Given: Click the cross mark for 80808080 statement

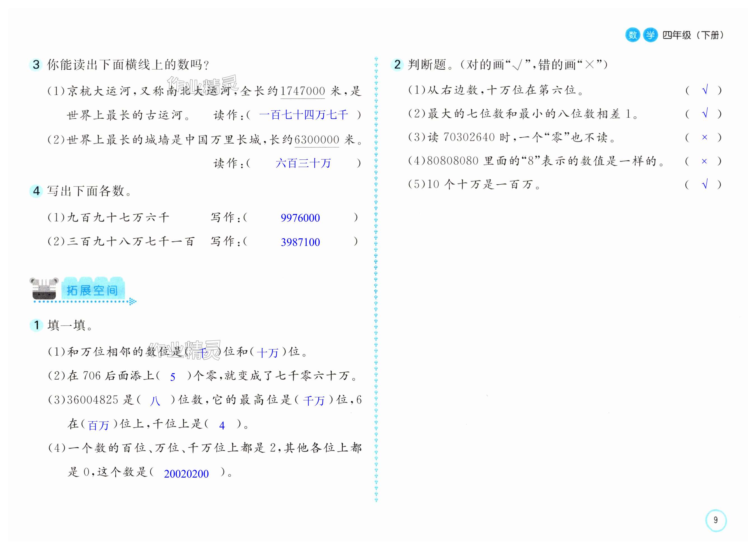Looking at the screenshot, I should (x=704, y=161).
